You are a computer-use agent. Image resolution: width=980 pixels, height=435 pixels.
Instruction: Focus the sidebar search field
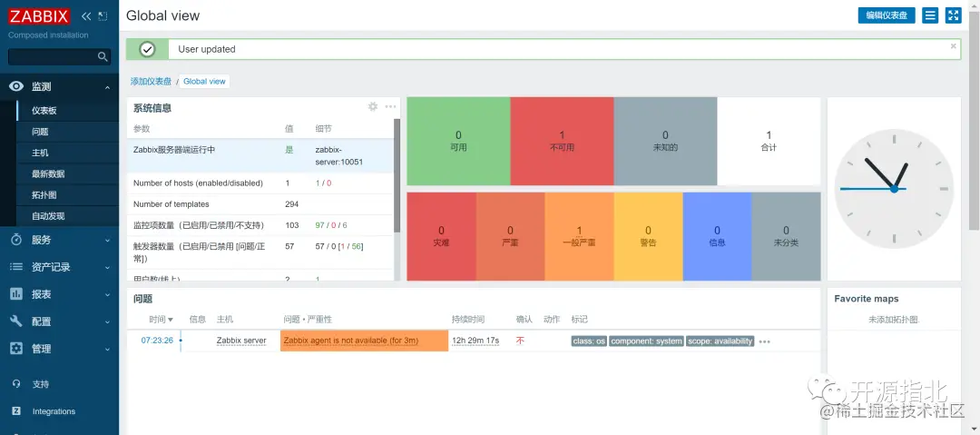pyautogui.click(x=59, y=57)
